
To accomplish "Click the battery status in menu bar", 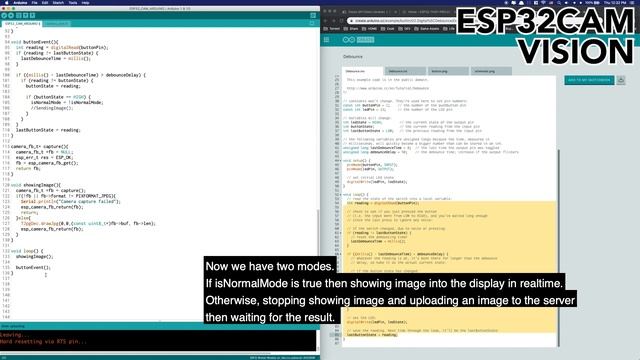I will pos(593,2).
